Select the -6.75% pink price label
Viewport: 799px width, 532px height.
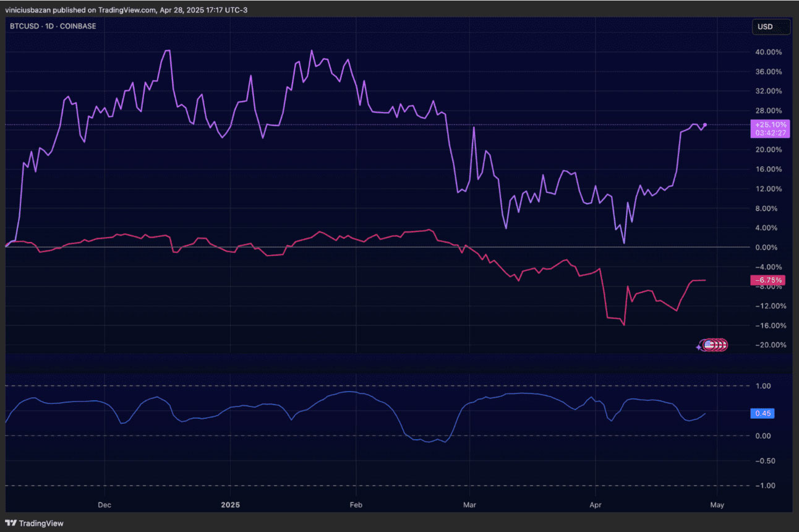click(x=767, y=280)
